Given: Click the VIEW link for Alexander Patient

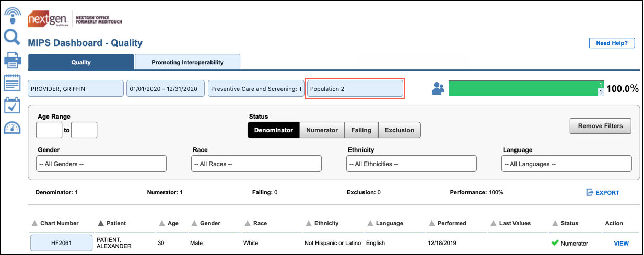Looking at the screenshot, I should 621,244.
